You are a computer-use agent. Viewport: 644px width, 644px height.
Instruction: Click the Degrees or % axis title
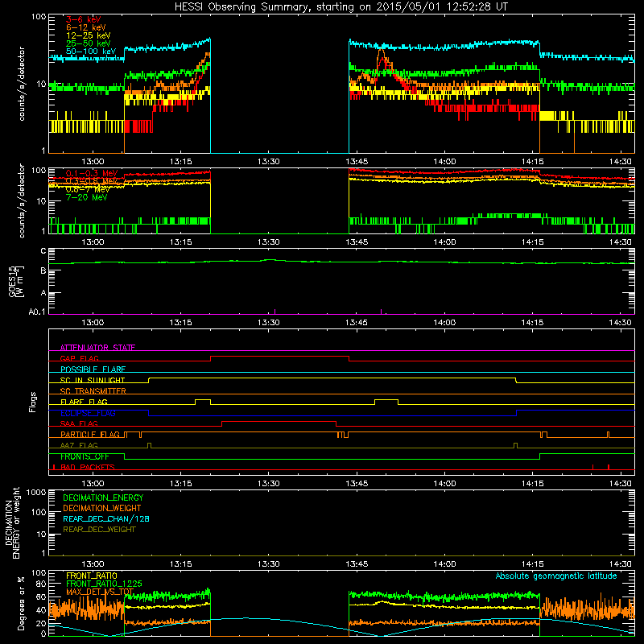pos(21,604)
